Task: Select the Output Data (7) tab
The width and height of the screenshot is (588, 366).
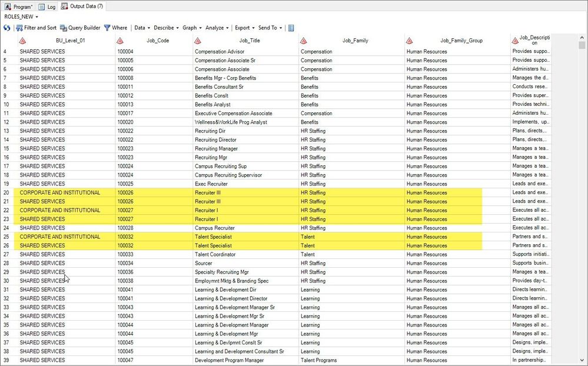Action: tap(82, 6)
